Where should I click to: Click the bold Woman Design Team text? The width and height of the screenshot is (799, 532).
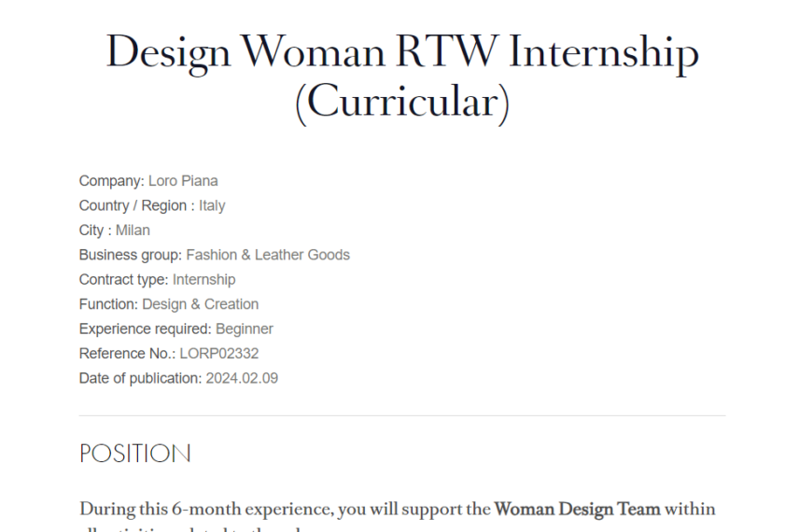[x=578, y=509]
